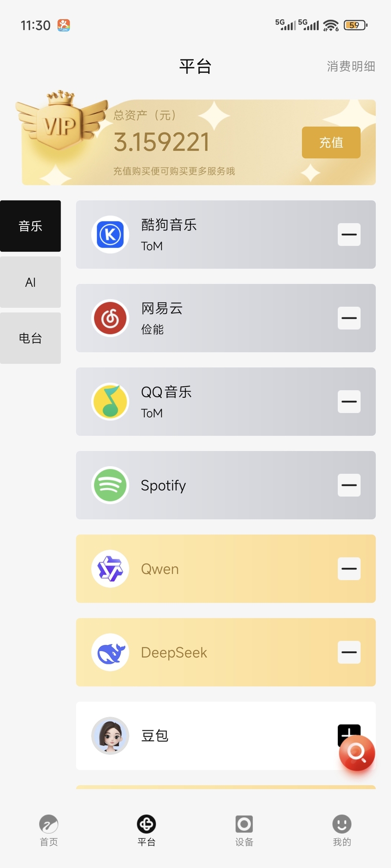Tap the DeepSeek whale icon
This screenshot has height=868, width=391.
click(110, 652)
